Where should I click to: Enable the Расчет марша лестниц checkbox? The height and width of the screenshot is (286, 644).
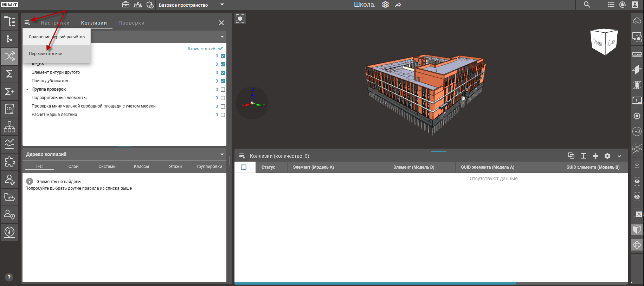coord(223,115)
